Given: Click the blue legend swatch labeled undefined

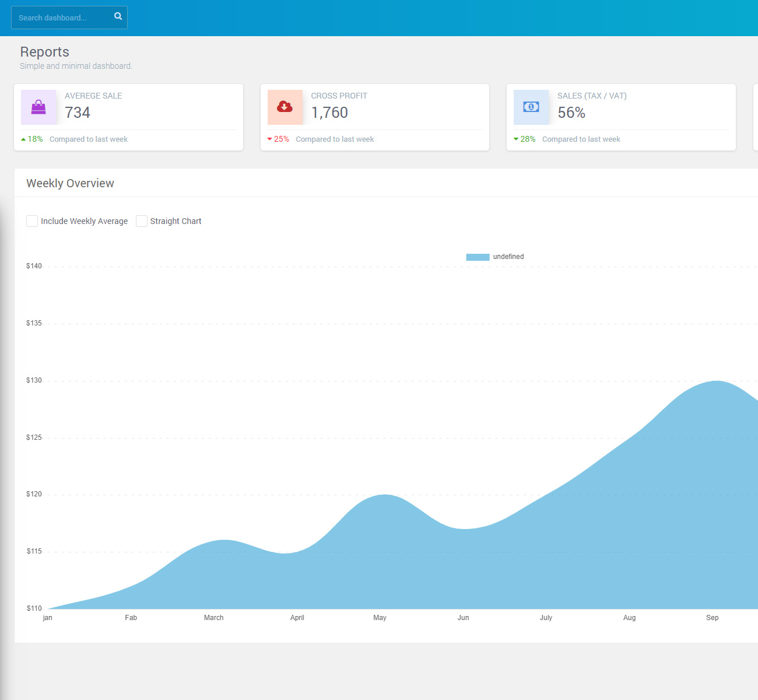Looking at the screenshot, I should coord(478,257).
